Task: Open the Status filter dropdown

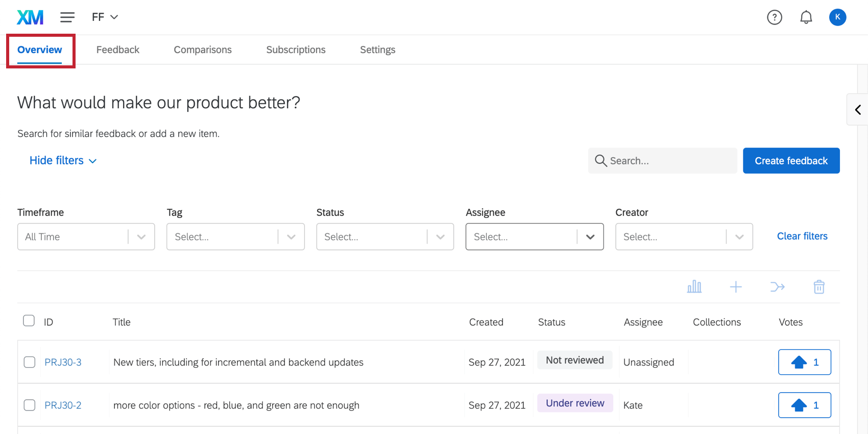Action: 384,236
